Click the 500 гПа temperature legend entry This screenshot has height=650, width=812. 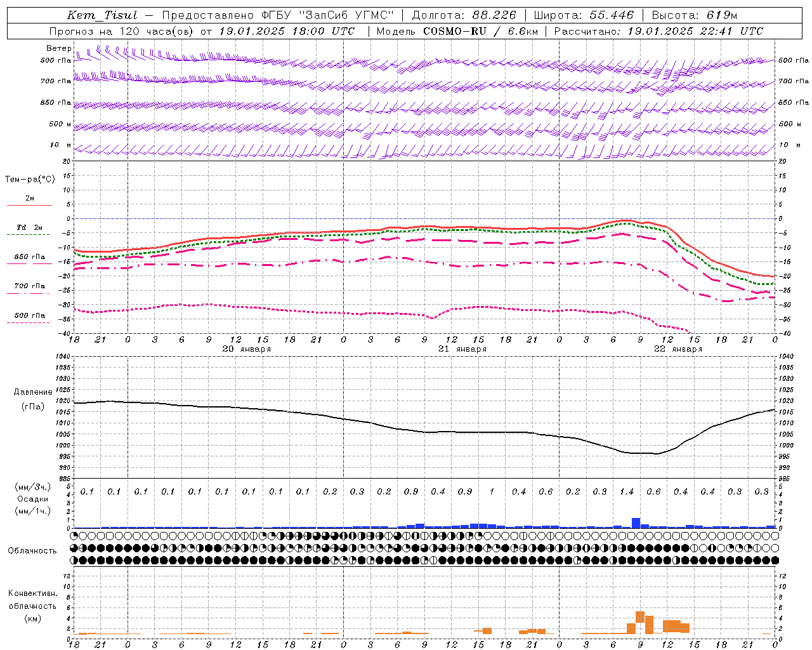tap(29, 315)
